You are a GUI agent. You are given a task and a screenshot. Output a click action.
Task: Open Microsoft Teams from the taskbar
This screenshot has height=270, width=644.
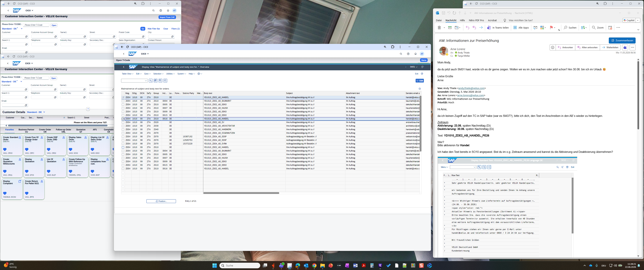click(x=282, y=265)
